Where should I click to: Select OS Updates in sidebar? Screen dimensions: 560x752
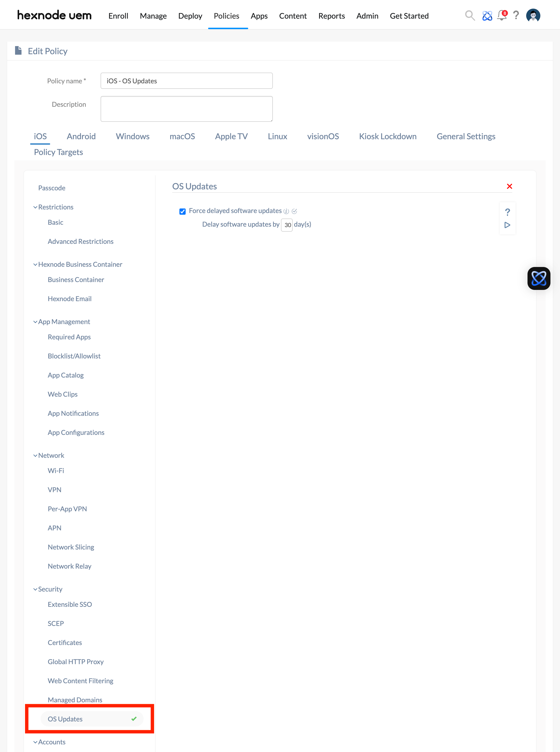tap(92, 719)
